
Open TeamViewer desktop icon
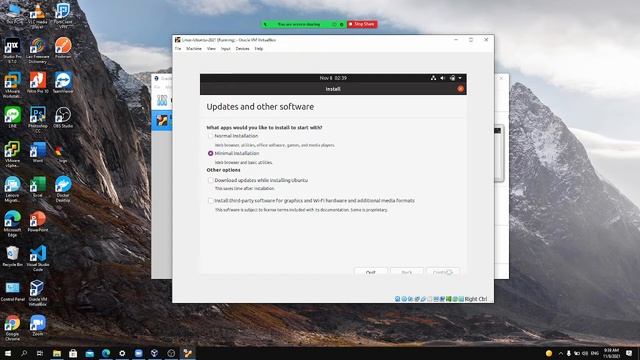pos(63,82)
